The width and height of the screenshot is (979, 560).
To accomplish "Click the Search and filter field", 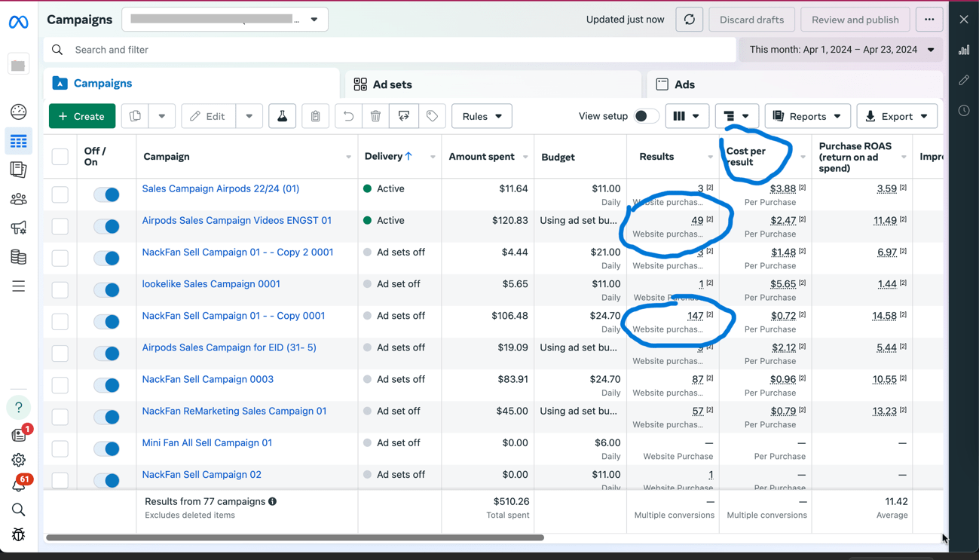I will pos(390,50).
